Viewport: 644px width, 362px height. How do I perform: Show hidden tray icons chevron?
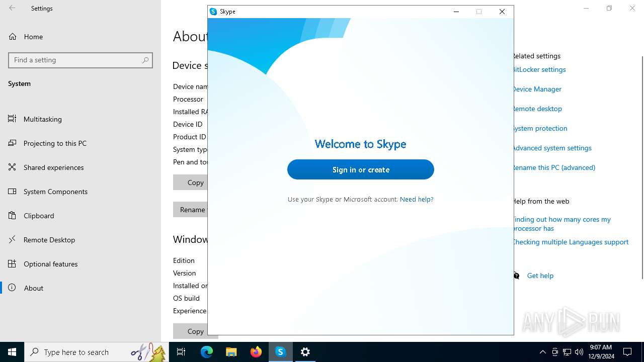click(542, 352)
